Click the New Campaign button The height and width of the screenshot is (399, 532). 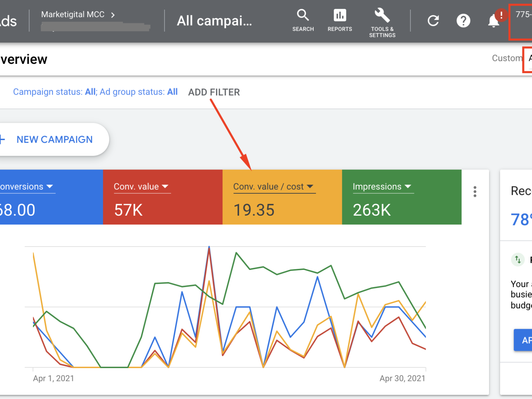(54, 139)
